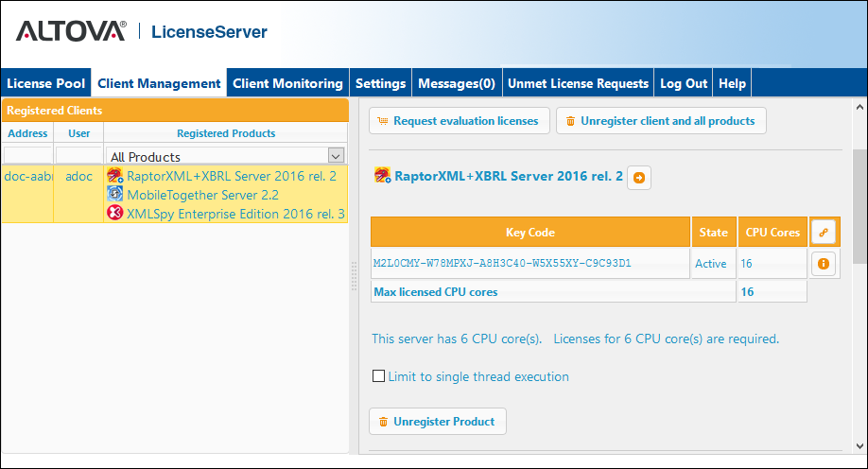Click the MobileTogether Server icon in client list
The width and height of the screenshot is (868, 469).
pos(115,195)
